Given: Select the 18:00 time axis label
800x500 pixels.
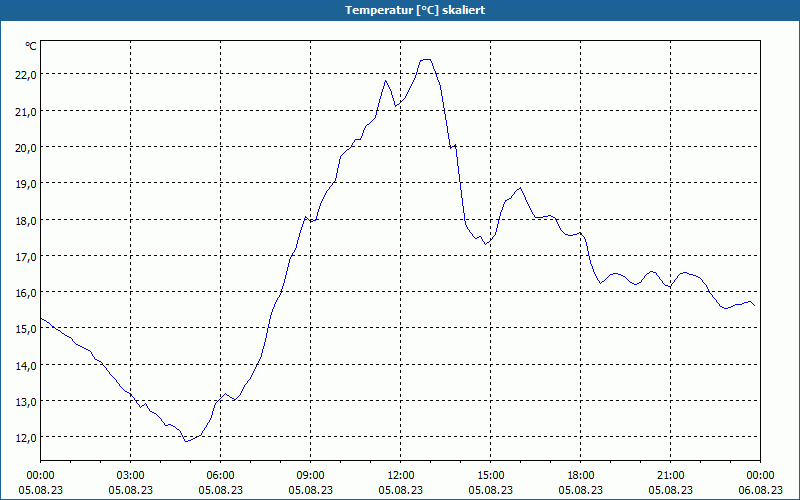Looking at the screenshot, I should click(x=581, y=476).
